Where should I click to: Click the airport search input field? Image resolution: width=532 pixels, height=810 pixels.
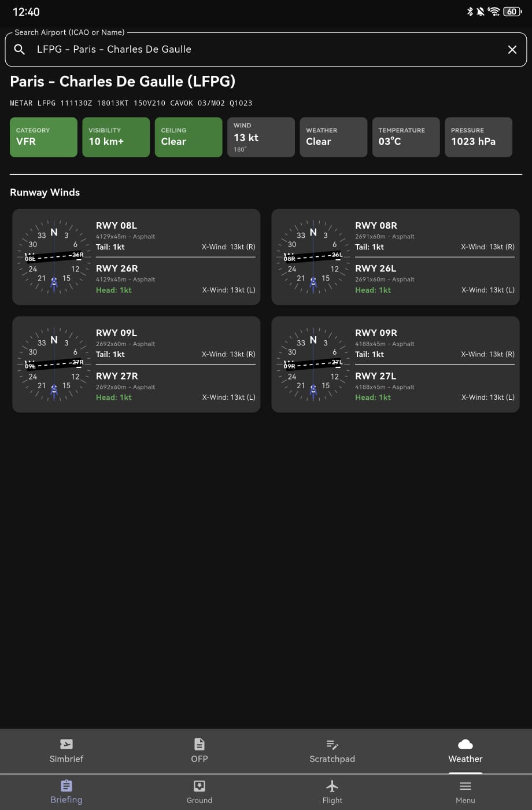pyautogui.click(x=260, y=50)
